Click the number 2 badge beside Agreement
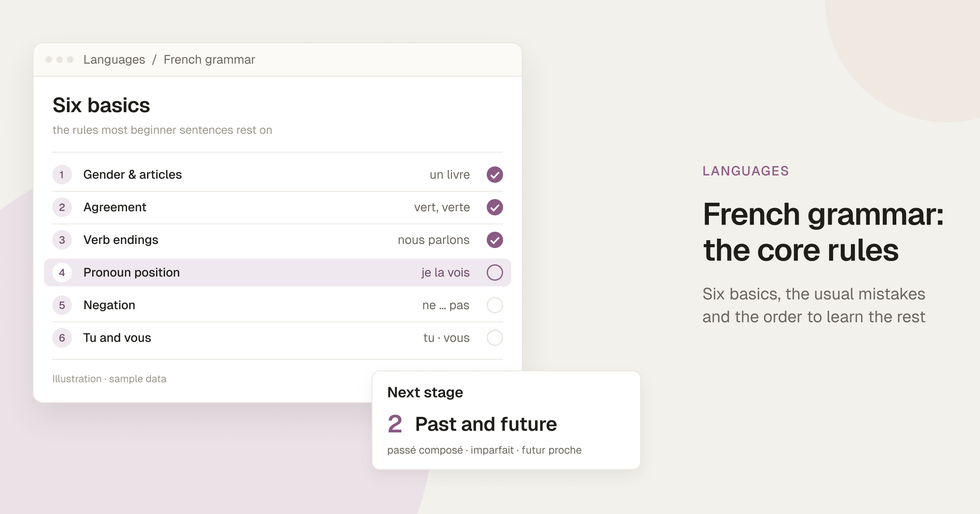This screenshot has height=514, width=980. (x=62, y=207)
